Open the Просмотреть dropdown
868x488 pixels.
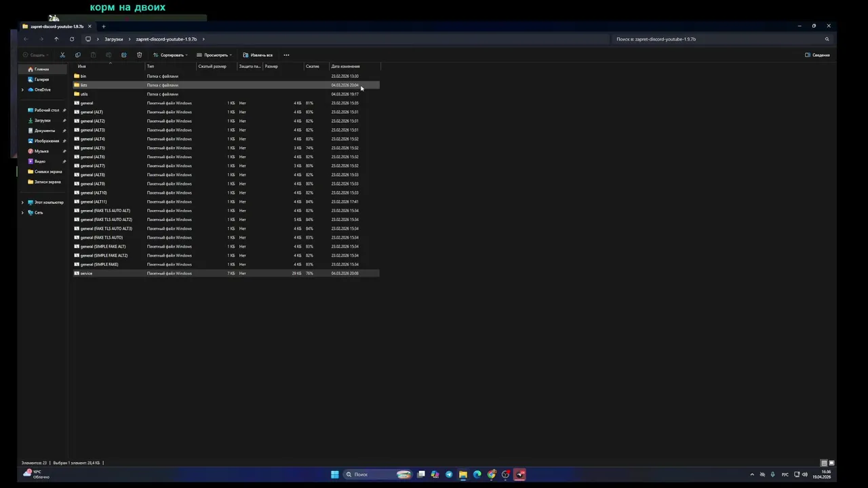pos(214,55)
